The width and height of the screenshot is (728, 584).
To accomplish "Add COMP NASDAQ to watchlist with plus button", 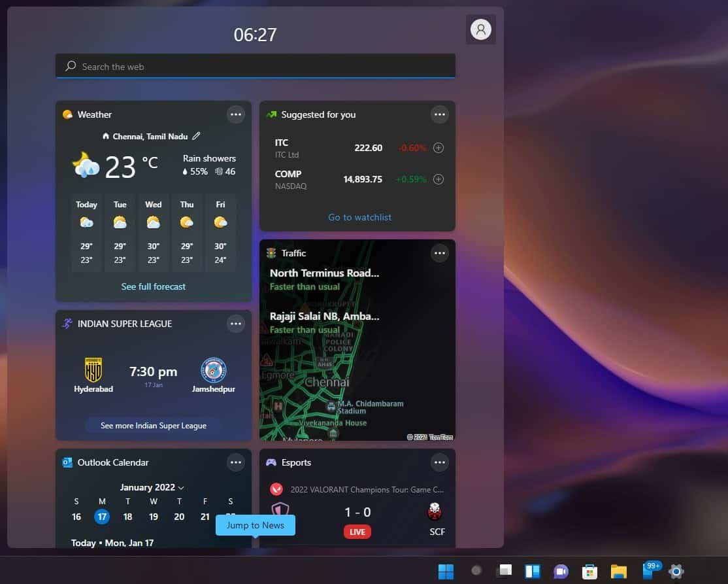I will coord(438,179).
